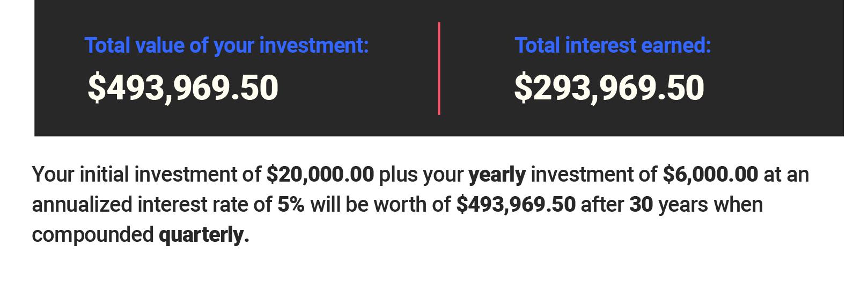
Task: Click the words 'will be worth of'
Action: [380, 205]
